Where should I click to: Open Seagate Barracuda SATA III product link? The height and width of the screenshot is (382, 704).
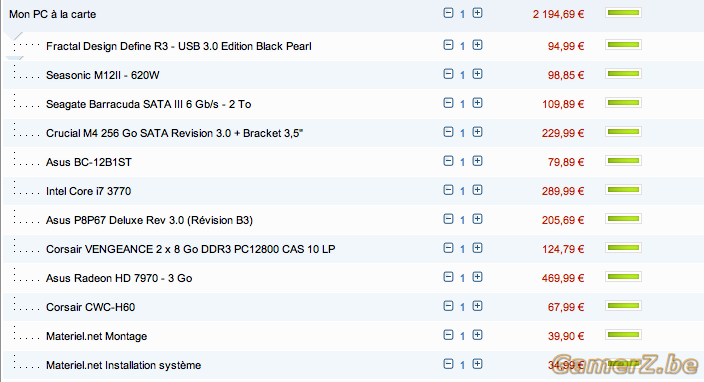coord(149,104)
